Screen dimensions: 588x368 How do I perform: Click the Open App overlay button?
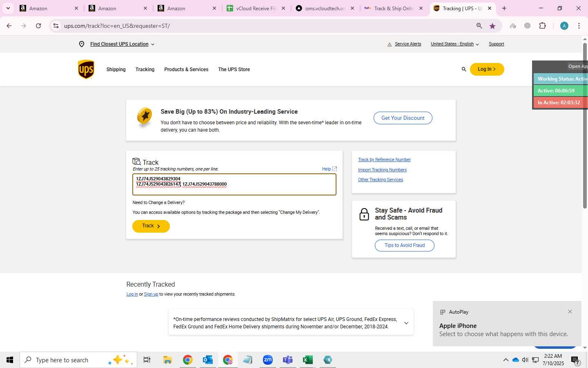pos(577,66)
